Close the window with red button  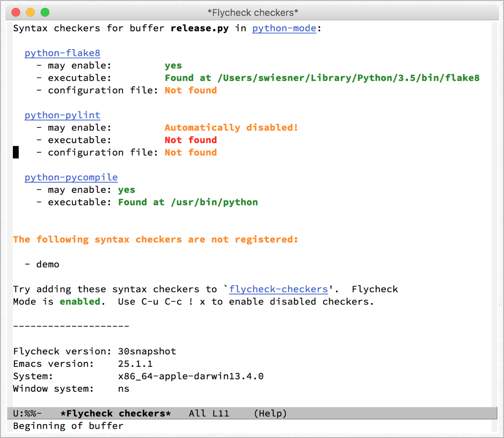click(x=16, y=12)
